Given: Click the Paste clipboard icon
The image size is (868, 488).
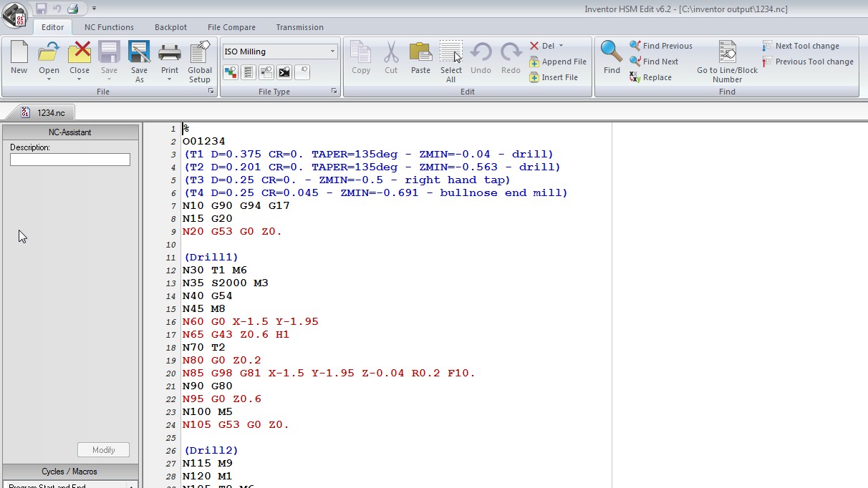Looking at the screenshot, I should tap(420, 53).
